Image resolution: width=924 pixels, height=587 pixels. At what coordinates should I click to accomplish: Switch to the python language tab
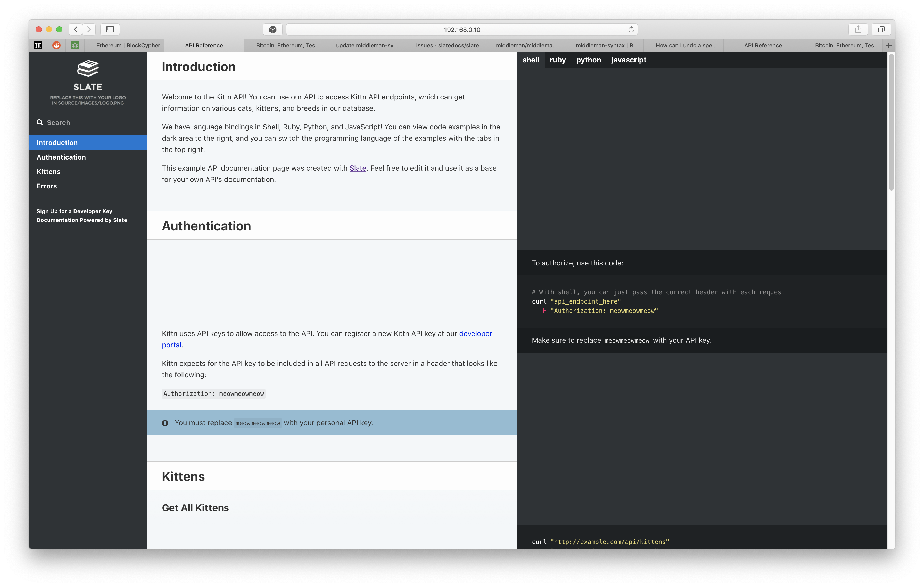(589, 60)
